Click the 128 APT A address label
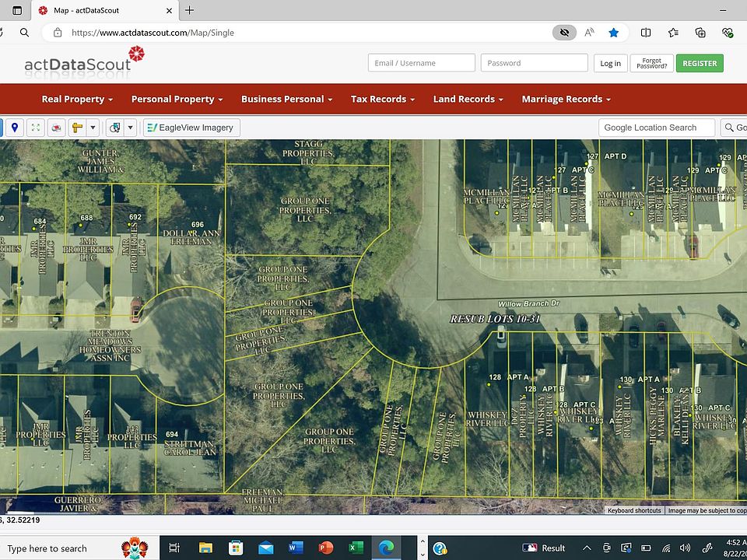The image size is (747, 560). tap(509, 377)
